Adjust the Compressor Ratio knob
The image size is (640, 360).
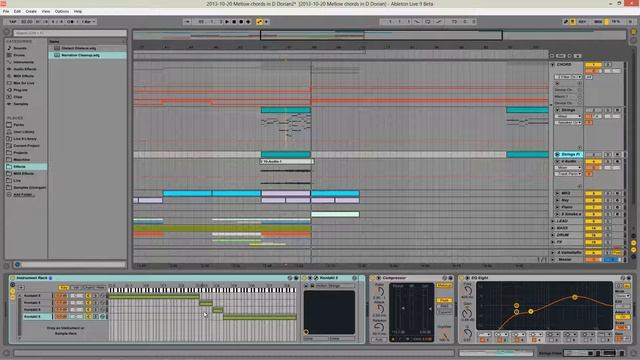(x=380, y=292)
